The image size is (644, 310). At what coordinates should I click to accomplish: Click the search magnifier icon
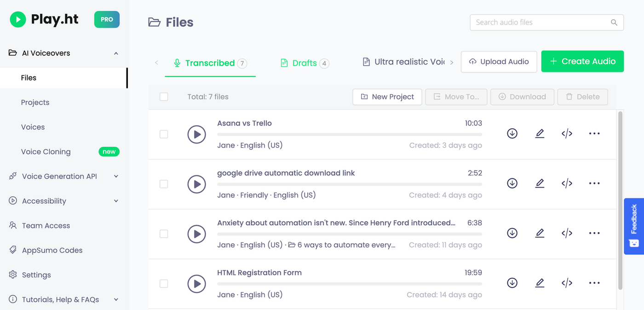[614, 23]
